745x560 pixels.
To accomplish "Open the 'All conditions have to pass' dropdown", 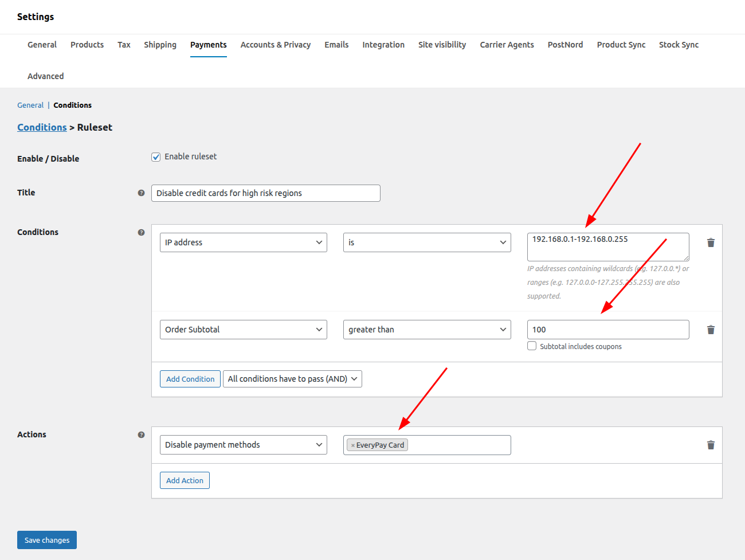I will 292,379.
